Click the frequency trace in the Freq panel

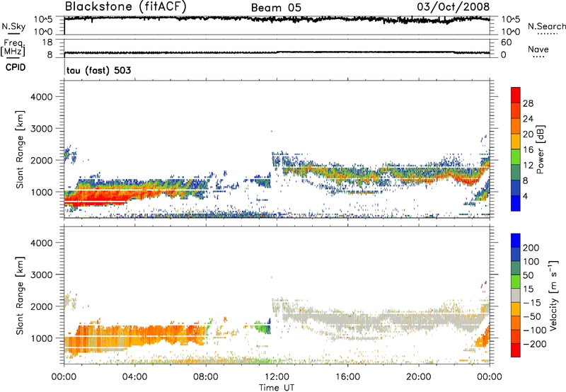point(277,52)
